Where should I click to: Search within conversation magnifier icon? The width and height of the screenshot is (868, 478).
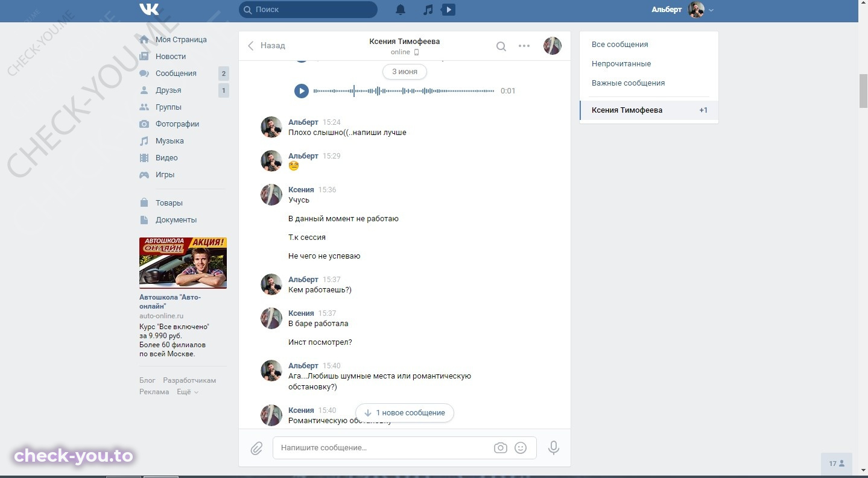point(501,46)
